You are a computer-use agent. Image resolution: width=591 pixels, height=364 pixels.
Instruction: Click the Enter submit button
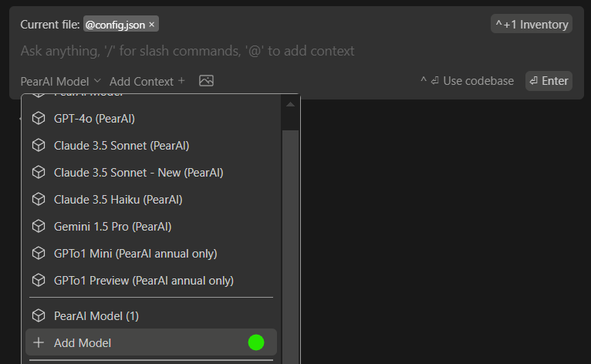(x=549, y=81)
